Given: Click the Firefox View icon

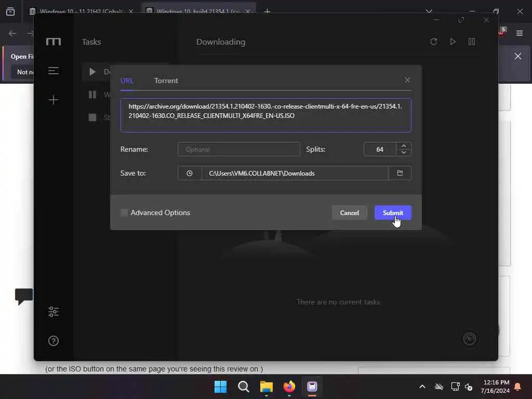Looking at the screenshot, I should pos(10,11).
